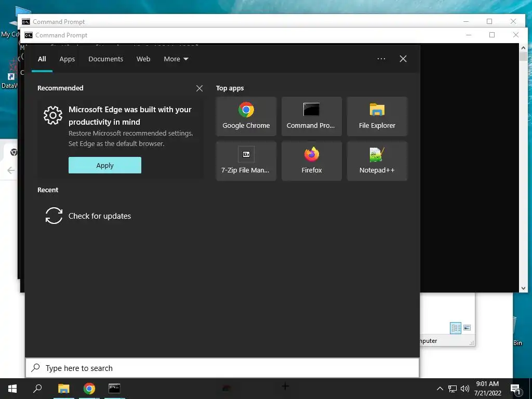Switch to large icons view in File Explorer

[467, 328]
